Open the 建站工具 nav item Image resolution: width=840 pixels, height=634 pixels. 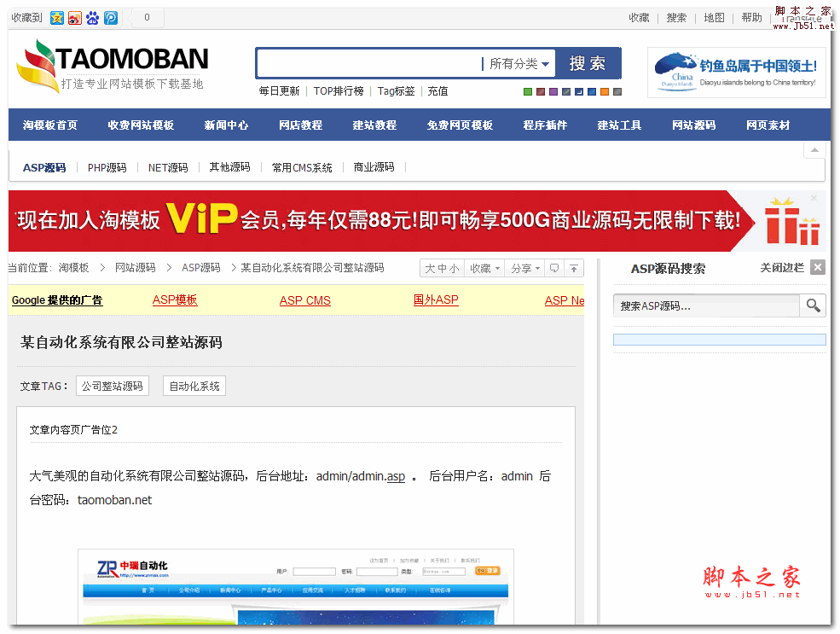619,125
